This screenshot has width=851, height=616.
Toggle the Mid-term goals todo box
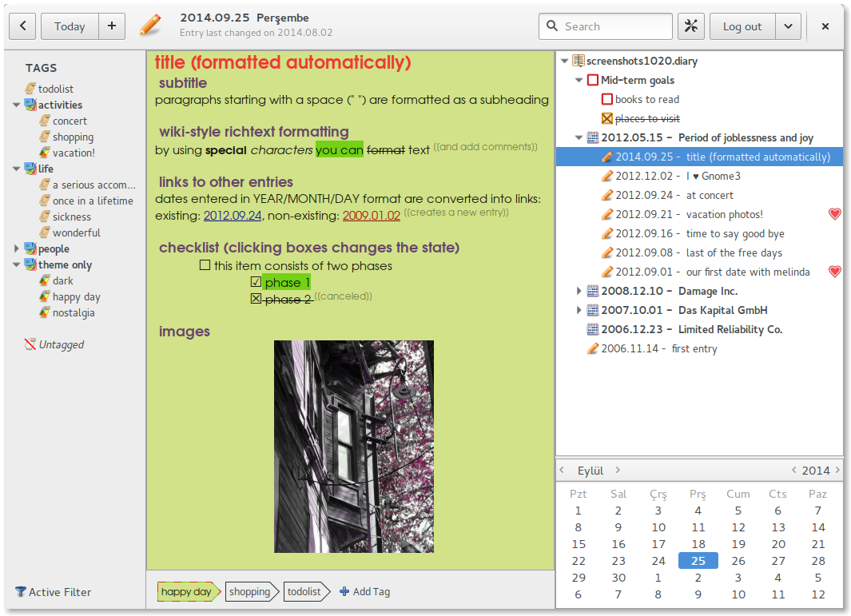tap(593, 81)
